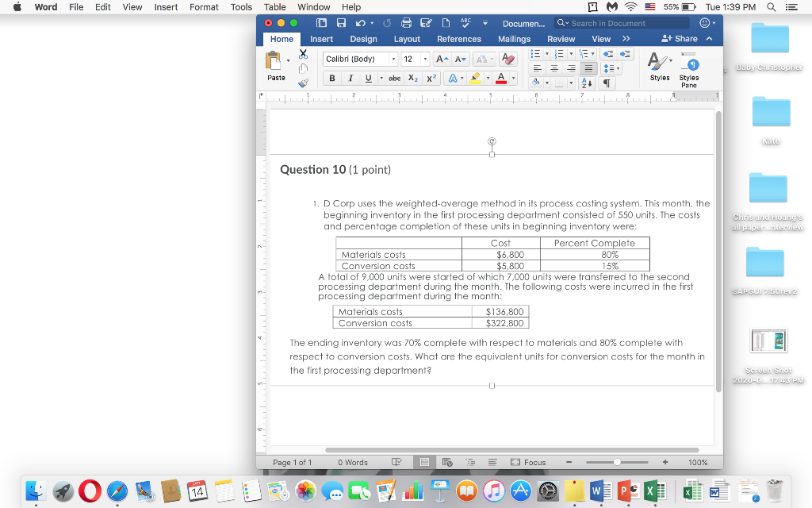Open the Styles Pane
Image resolution: width=812 pixels, height=508 pixels.
point(688,70)
